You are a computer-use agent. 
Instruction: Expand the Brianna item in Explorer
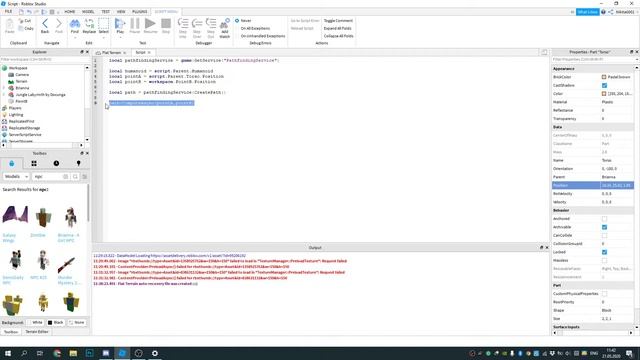pos(4,88)
